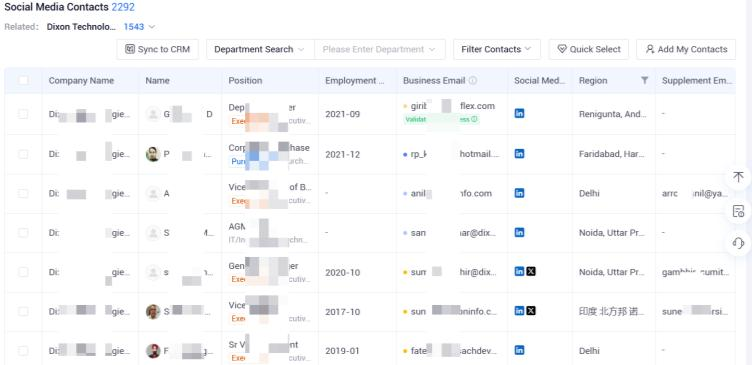Click the person icon in Add My Contacts

coord(650,49)
